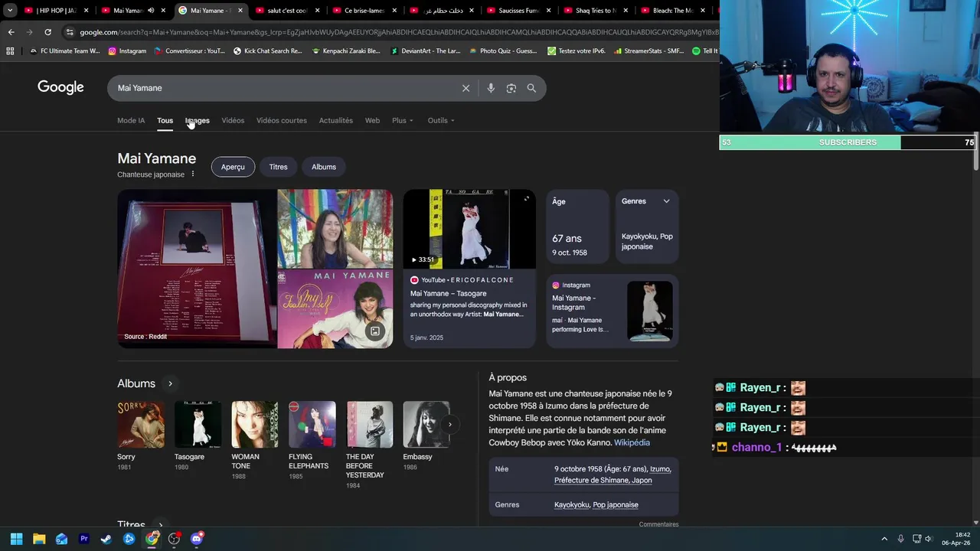Open the Embassy 1986 album thumbnail
This screenshot has width=980, height=551.
(x=426, y=424)
